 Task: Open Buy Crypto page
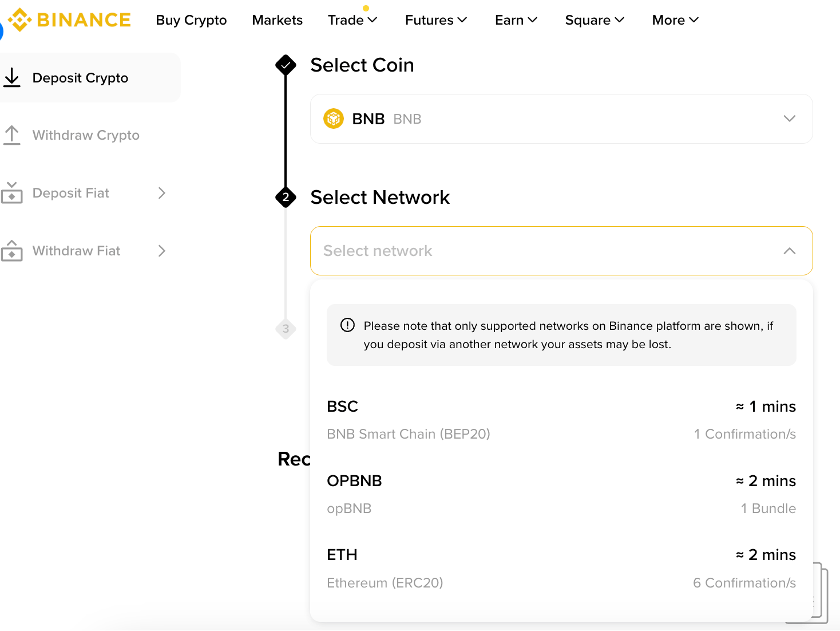pos(191,20)
